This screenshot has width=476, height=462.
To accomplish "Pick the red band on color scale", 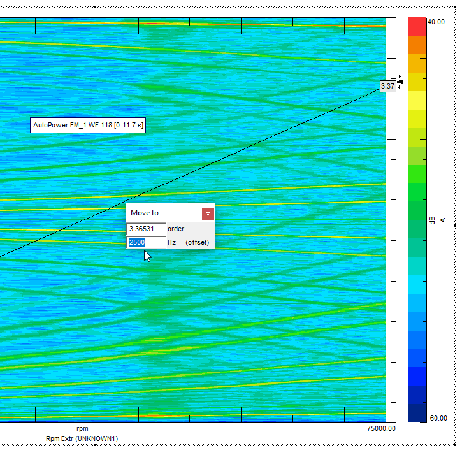I will point(417,27).
